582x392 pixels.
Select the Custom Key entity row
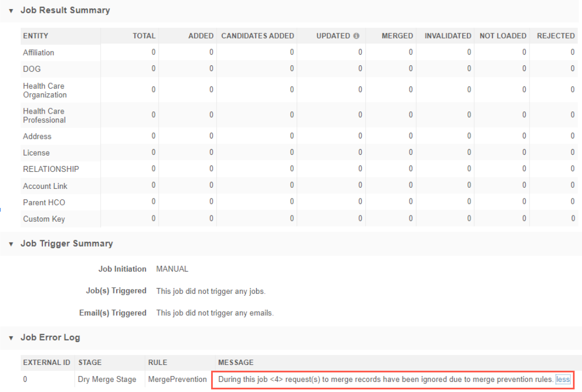coord(44,219)
